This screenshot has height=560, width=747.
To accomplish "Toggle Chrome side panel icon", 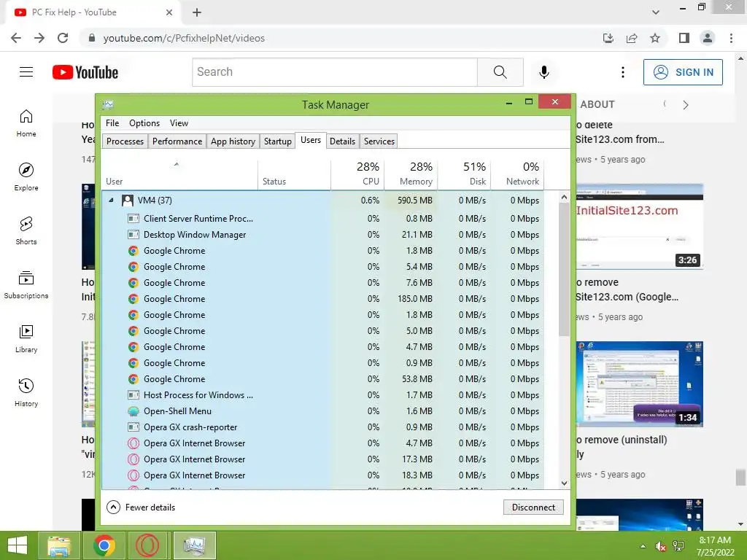I will click(684, 38).
